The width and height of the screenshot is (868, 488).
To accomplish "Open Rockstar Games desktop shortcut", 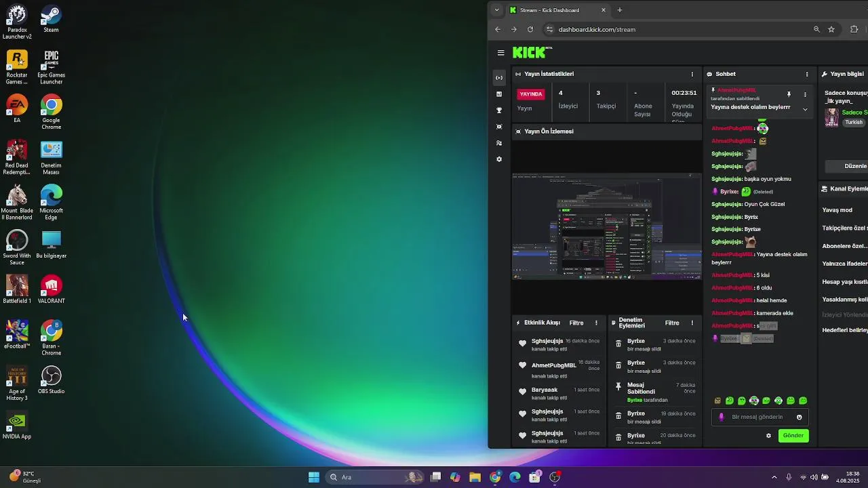I will 17,67.
